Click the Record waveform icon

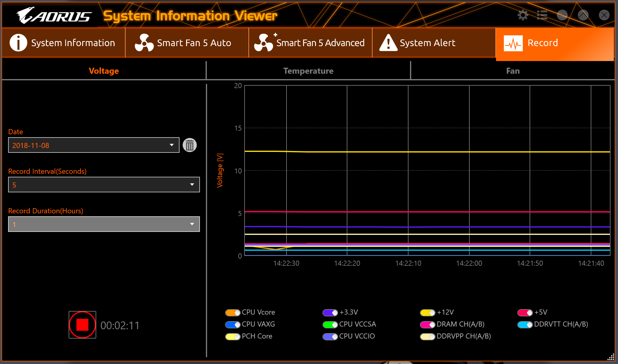tap(513, 43)
